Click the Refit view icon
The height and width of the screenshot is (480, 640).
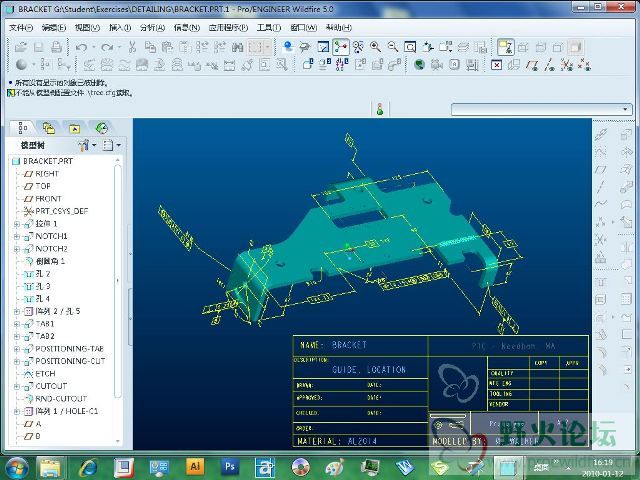[x=410, y=47]
